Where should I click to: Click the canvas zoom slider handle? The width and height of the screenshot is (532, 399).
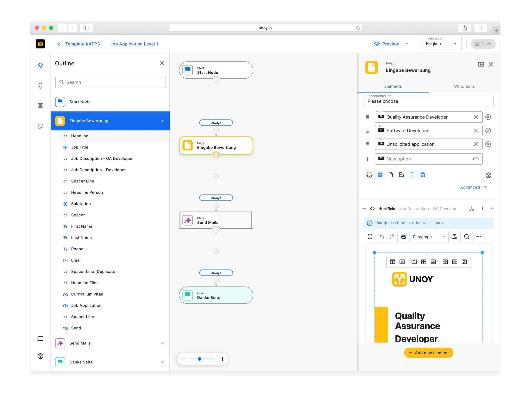pyautogui.click(x=199, y=359)
